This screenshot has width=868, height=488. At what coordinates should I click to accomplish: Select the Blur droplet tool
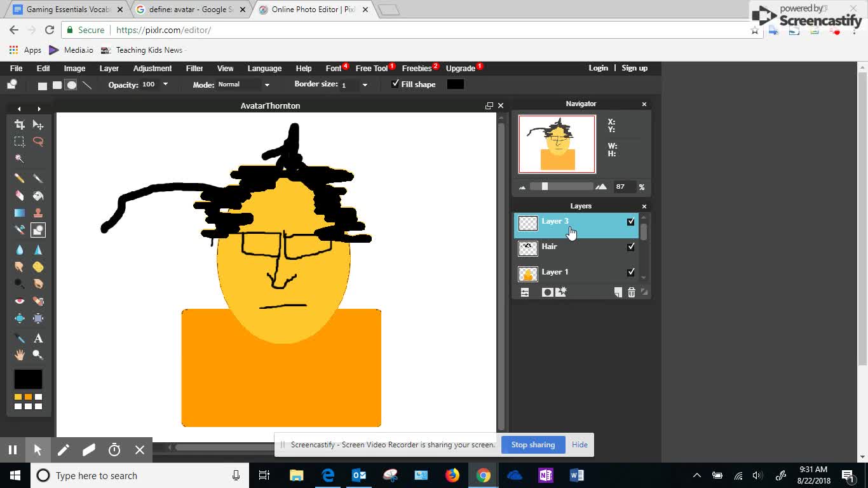point(20,250)
